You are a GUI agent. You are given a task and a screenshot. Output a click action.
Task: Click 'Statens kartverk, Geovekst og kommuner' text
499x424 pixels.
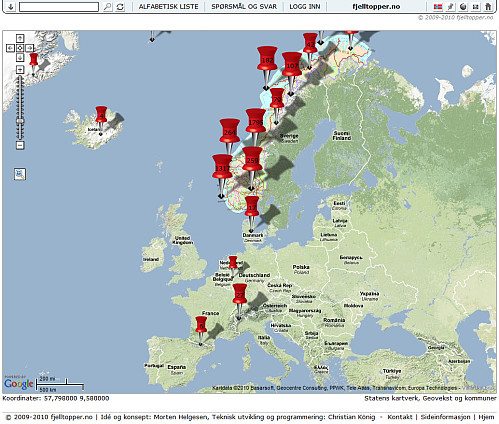coord(430,398)
